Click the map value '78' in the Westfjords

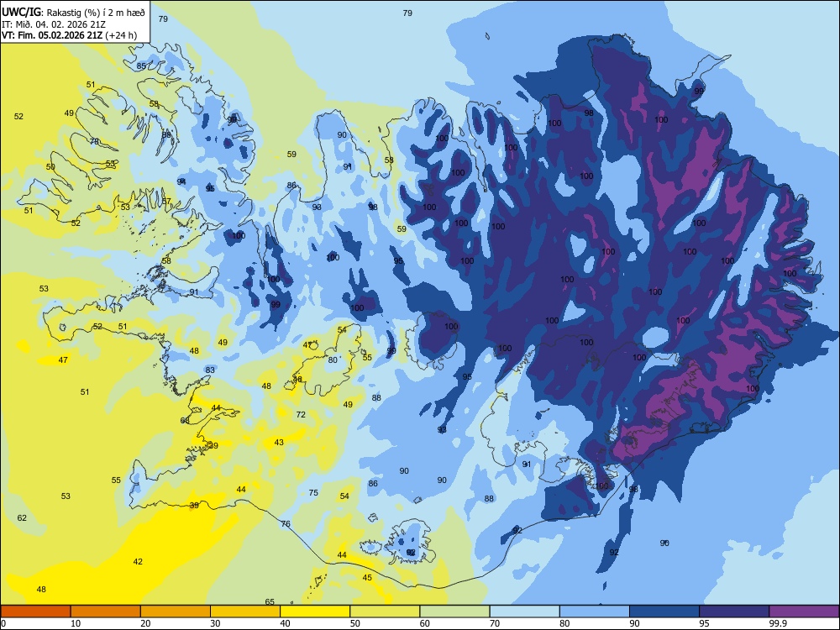(94, 141)
